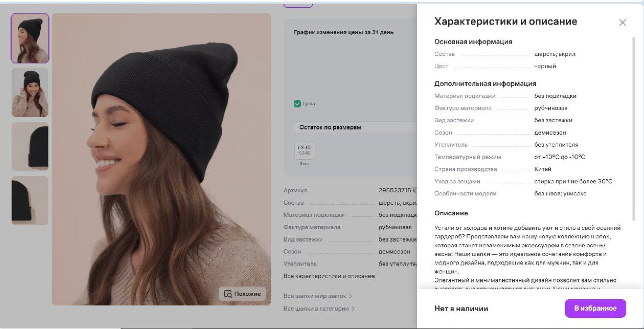Click chevron next to Все шапки в категории
This screenshot has height=329, width=644.
click(353, 309)
